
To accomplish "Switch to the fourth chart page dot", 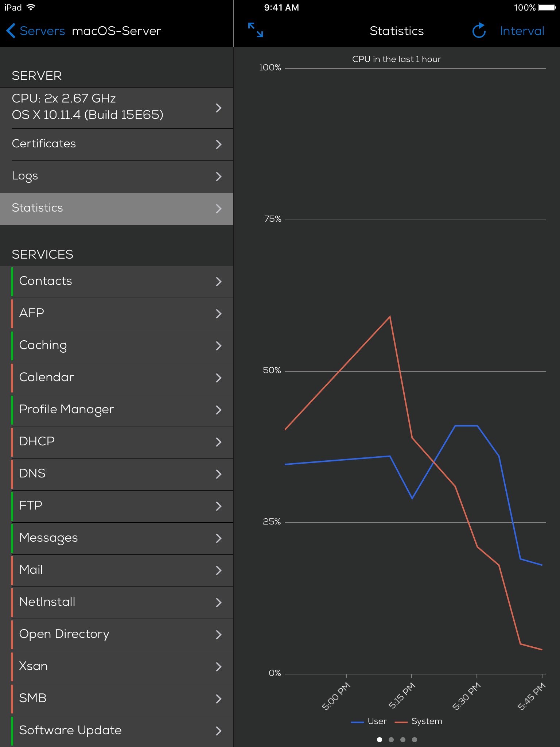I will coord(415,740).
